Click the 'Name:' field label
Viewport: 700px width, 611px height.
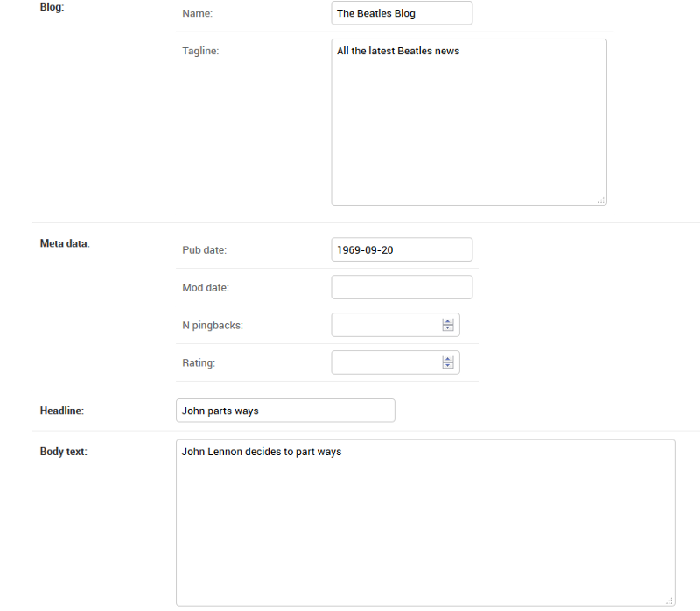point(198,13)
